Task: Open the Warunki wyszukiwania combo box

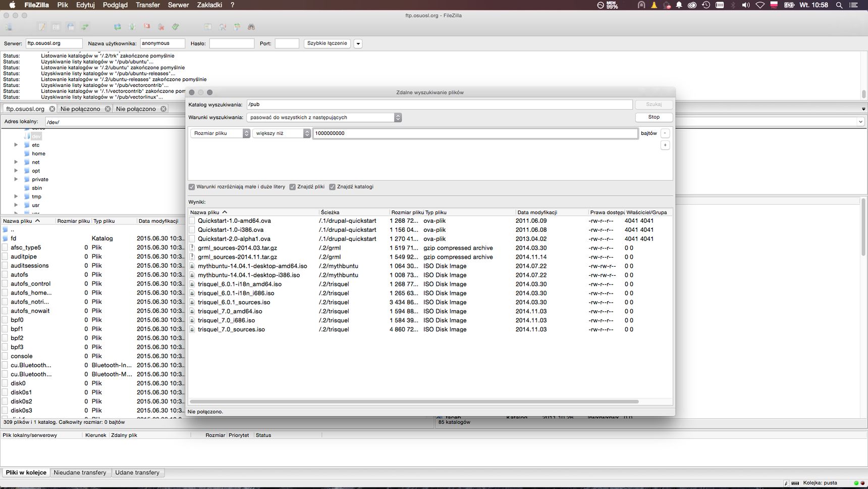Action: coord(324,118)
